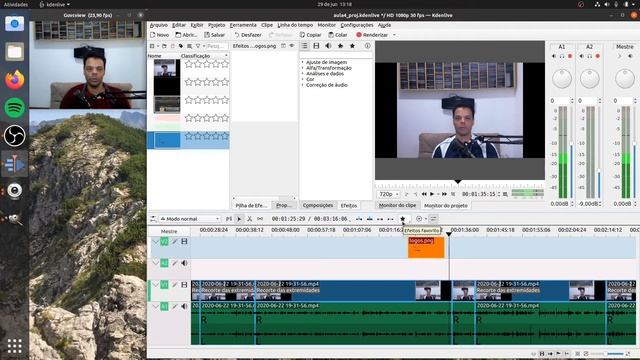The image size is (640, 360).
Task: Arm A2 recording in mixer
Action: tap(598, 56)
